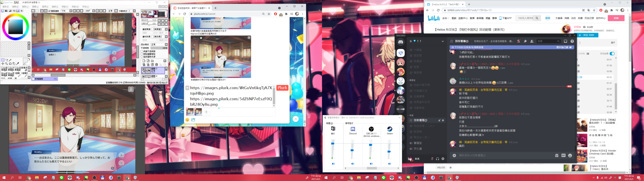Open the File menu in SAI
Screen dimensions: 644x181
tap(6, 7)
